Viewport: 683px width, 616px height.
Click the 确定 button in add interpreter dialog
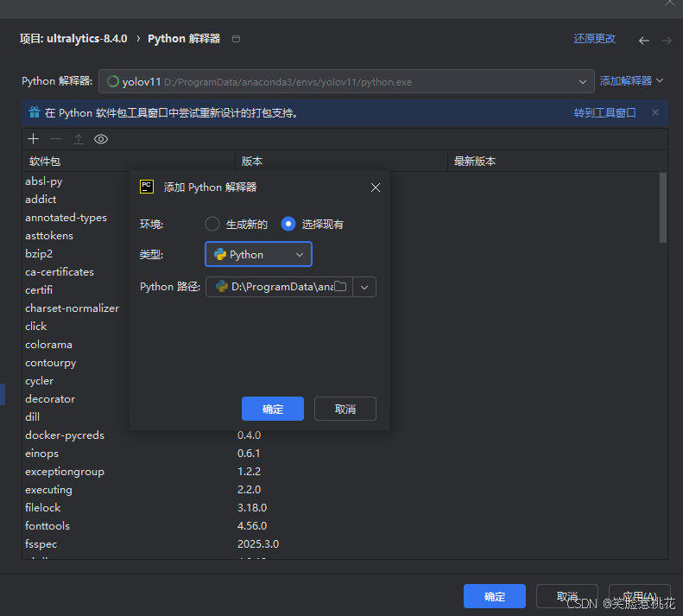click(x=273, y=409)
